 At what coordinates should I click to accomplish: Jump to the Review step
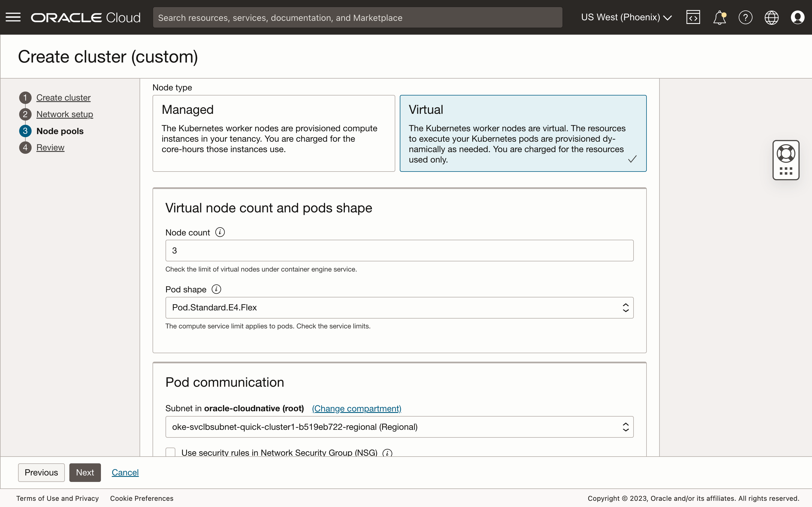tap(50, 147)
